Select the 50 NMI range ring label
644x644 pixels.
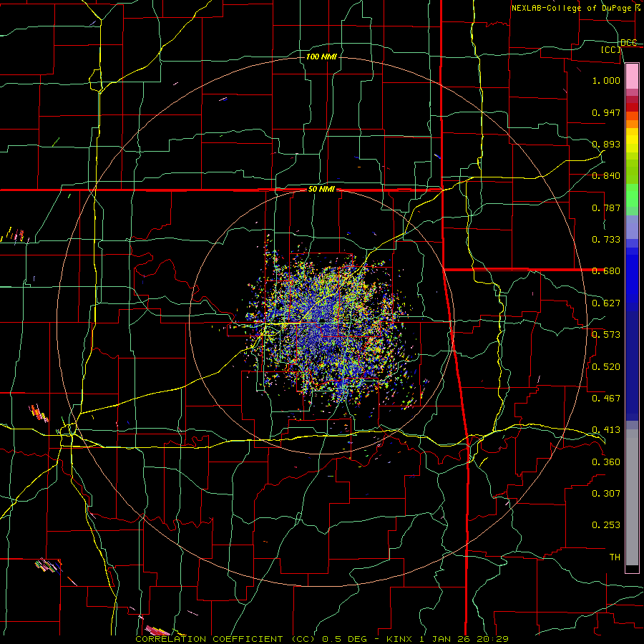[321, 190]
